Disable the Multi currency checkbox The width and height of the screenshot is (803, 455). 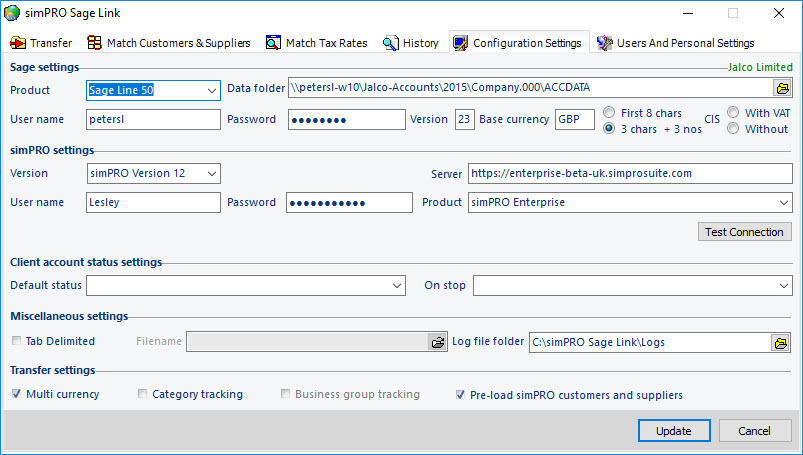(17, 394)
